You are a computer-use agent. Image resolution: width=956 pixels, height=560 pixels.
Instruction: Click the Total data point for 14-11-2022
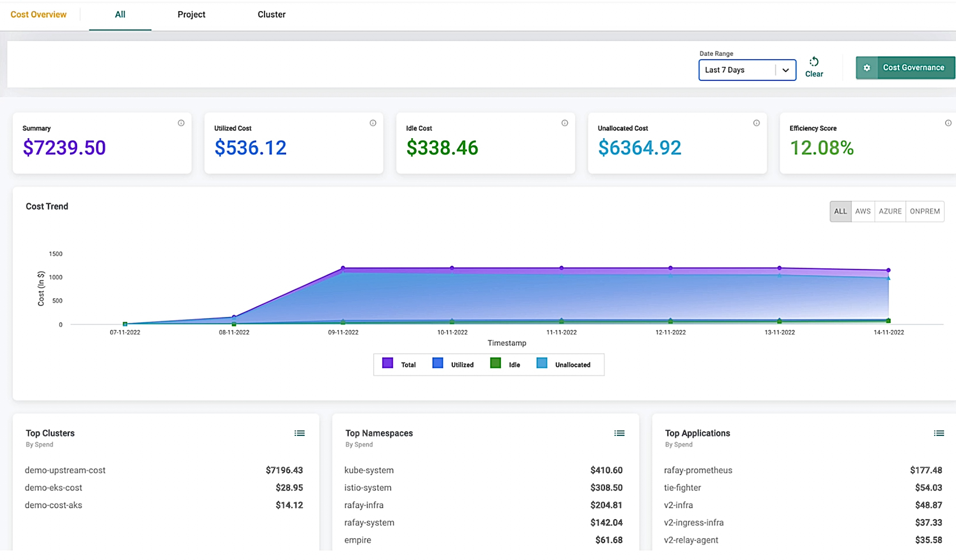point(888,270)
